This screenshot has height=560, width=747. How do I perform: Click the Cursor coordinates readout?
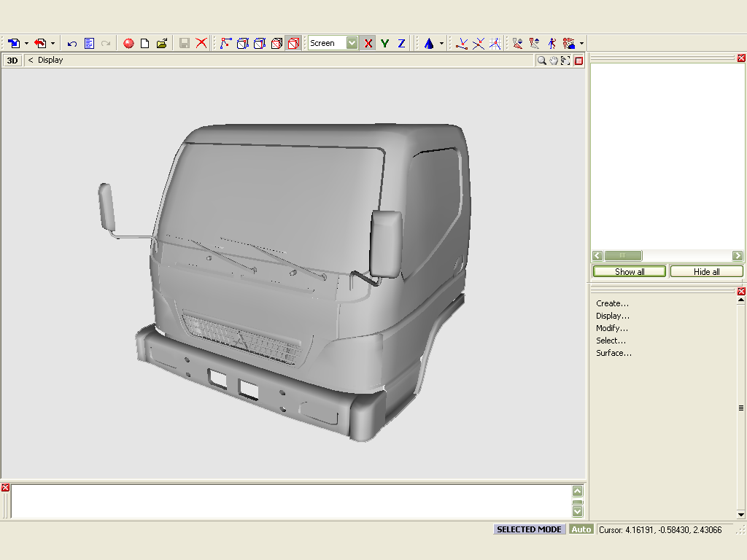tap(659, 530)
